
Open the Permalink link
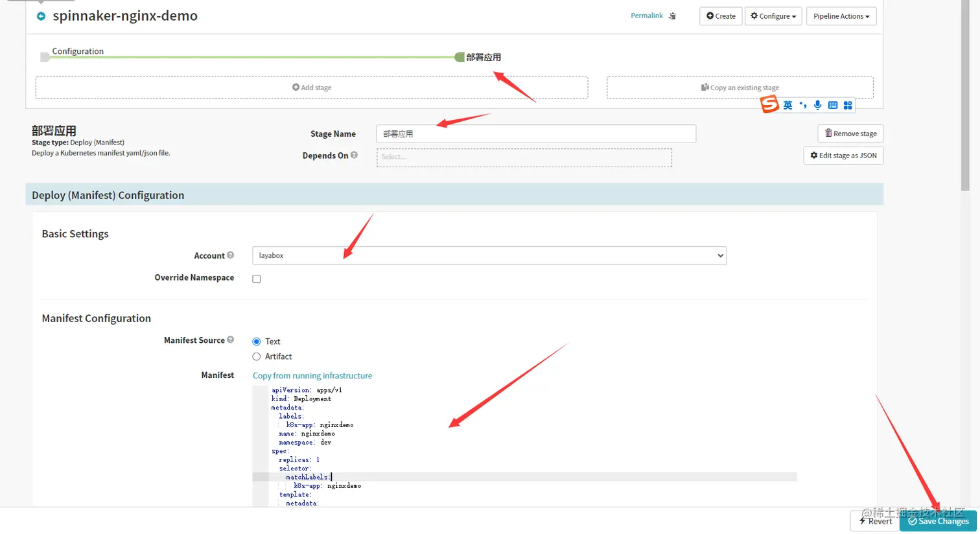click(x=646, y=16)
